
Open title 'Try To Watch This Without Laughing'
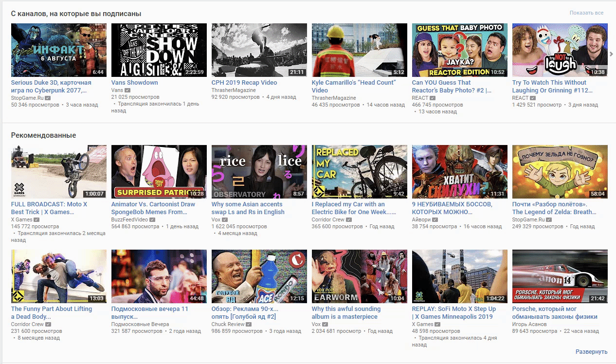tap(552, 87)
